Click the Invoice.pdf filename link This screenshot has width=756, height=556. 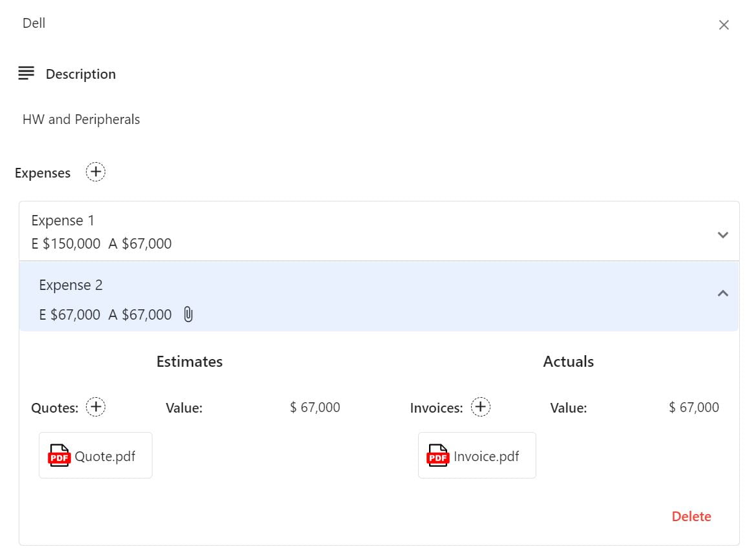486,455
